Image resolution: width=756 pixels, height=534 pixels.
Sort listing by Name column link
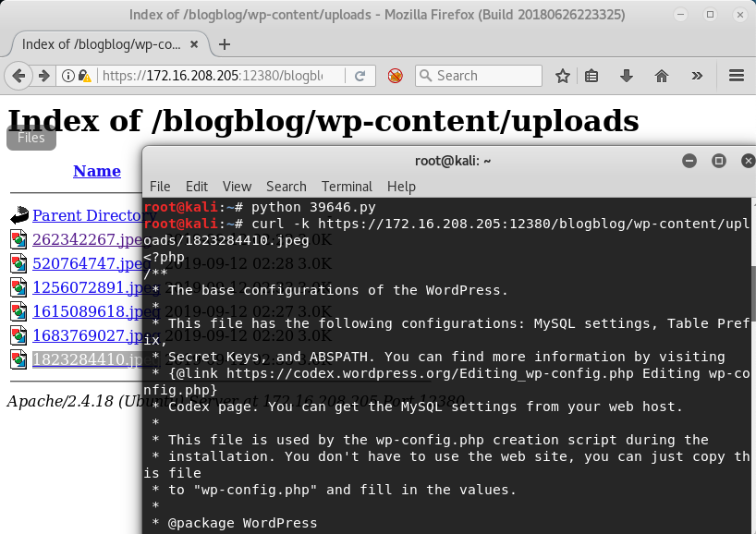tap(97, 171)
